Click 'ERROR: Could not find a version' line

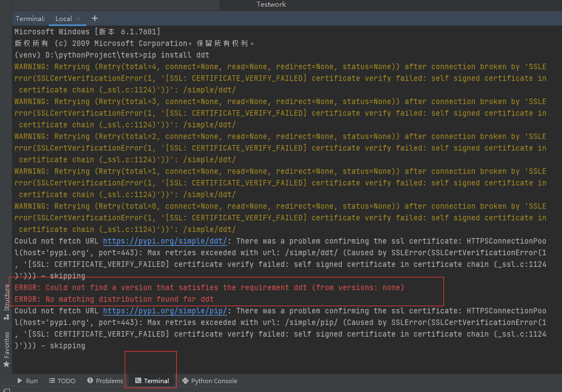pyautogui.click(x=210, y=288)
